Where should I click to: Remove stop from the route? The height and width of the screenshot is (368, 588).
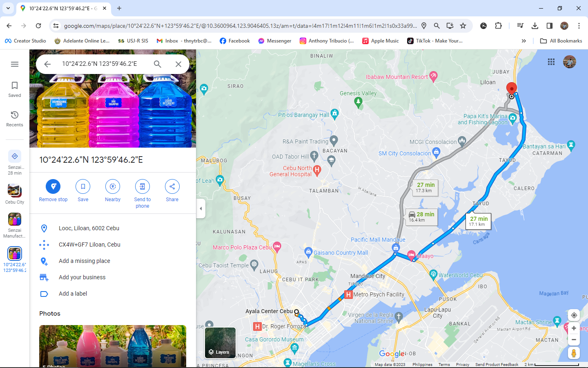coord(53,186)
